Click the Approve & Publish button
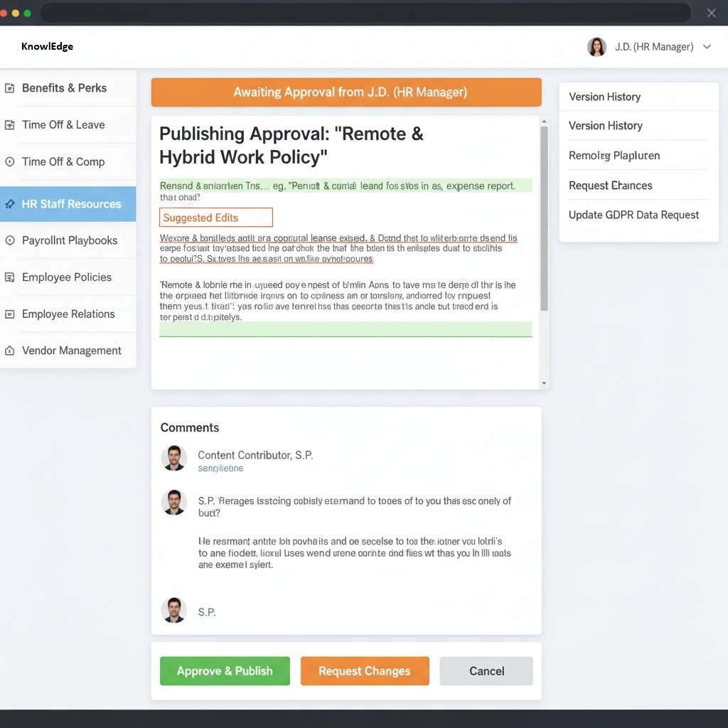This screenshot has width=728, height=728. (x=225, y=671)
